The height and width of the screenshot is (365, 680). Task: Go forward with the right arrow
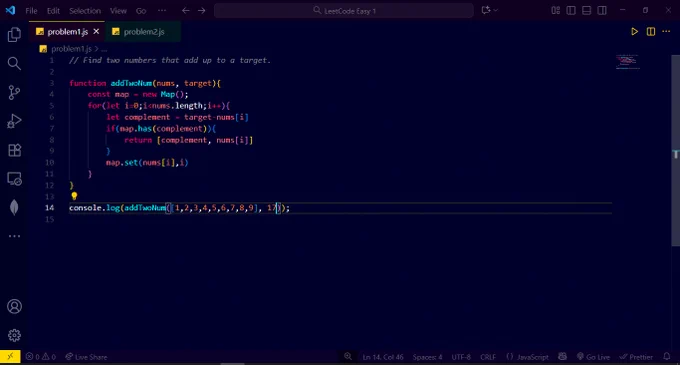click(x=202, y=10)
